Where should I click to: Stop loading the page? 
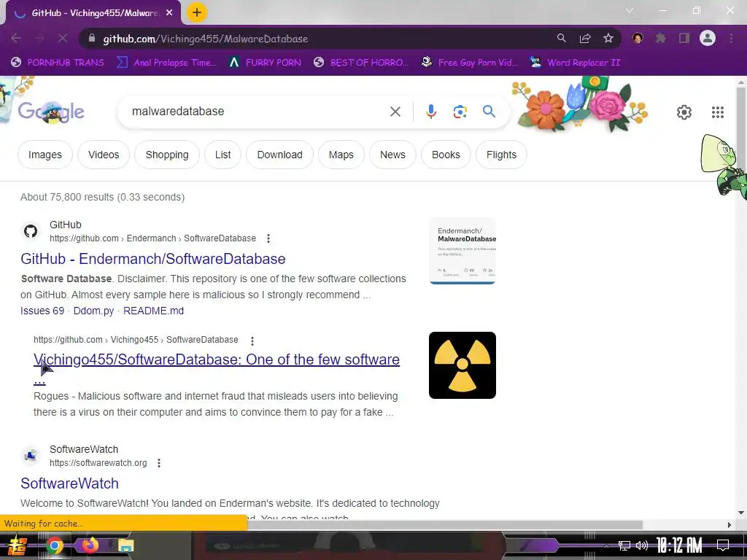(x=63, y=38)
